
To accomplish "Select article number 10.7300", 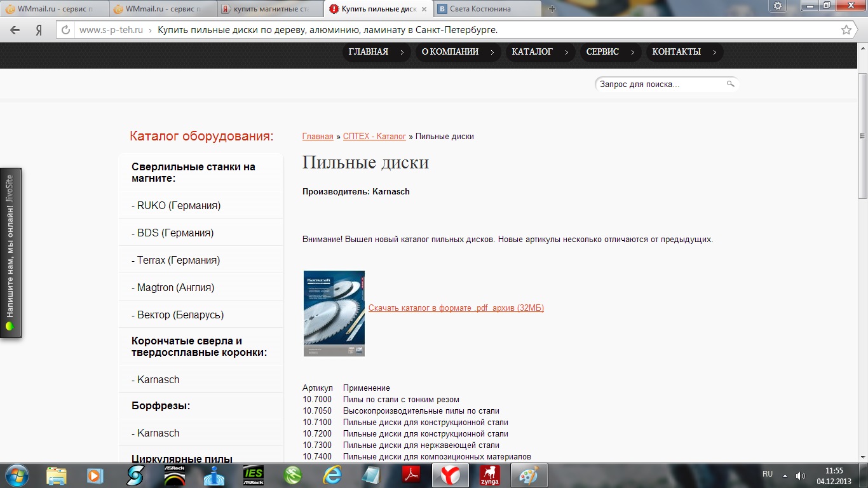I will [318, 445].
